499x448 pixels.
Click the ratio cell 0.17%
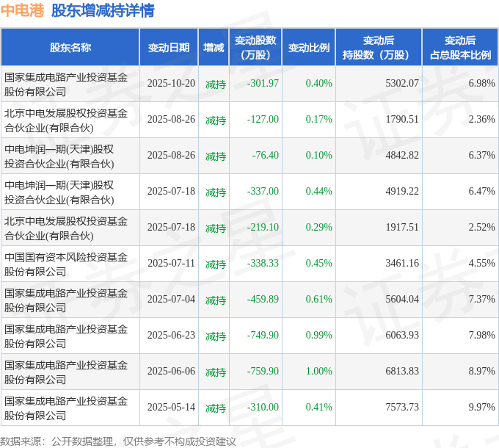pos(319,119)
